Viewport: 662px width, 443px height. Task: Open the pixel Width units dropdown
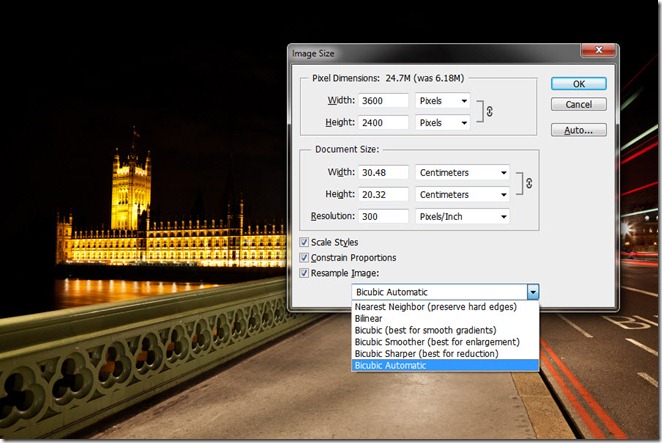[444, 101]
